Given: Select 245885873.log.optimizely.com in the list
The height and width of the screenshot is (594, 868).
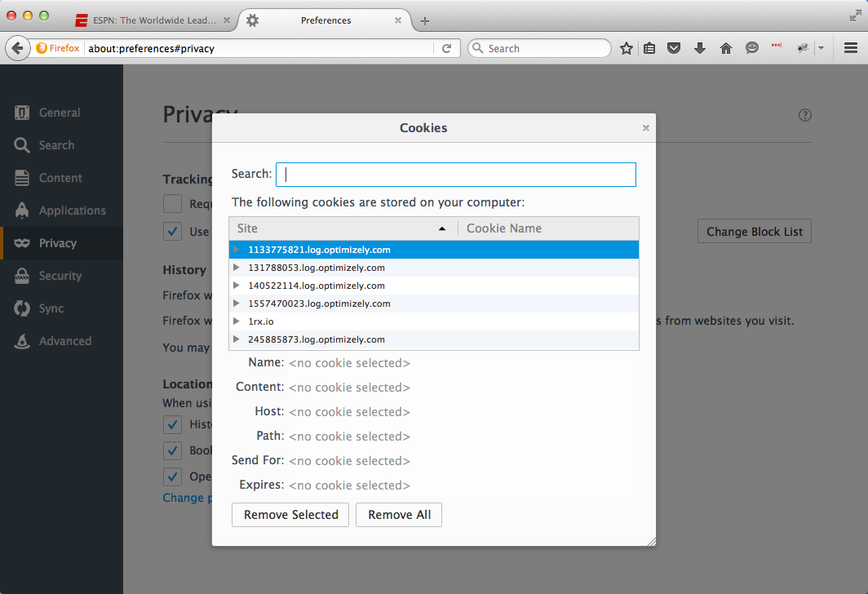Looking at the screenshot, I should click(434, 339).
